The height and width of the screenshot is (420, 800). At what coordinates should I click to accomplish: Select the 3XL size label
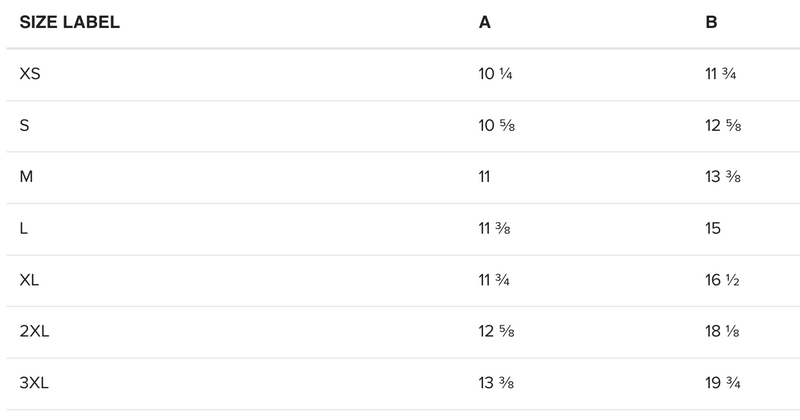(34, 384)
